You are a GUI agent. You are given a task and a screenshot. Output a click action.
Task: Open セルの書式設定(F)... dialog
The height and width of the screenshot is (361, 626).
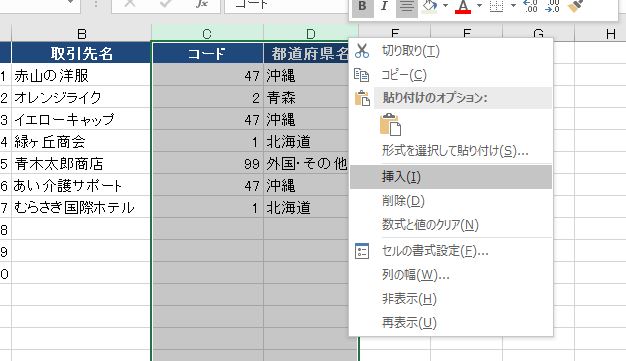click(x=451, y=251)
